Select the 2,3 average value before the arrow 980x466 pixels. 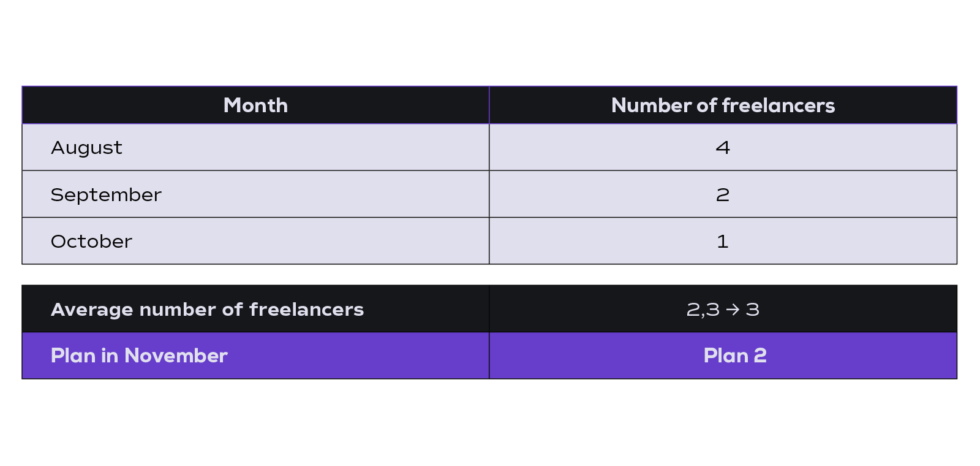tap(703, 310)
